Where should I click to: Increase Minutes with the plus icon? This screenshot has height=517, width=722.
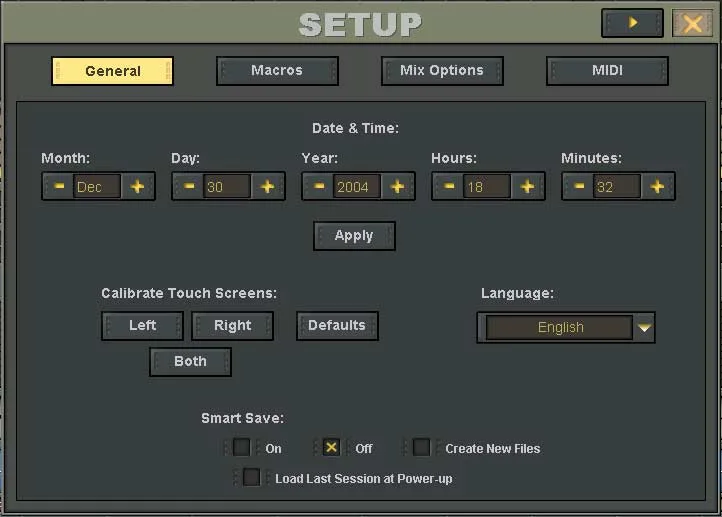click(x=657, y=186)
